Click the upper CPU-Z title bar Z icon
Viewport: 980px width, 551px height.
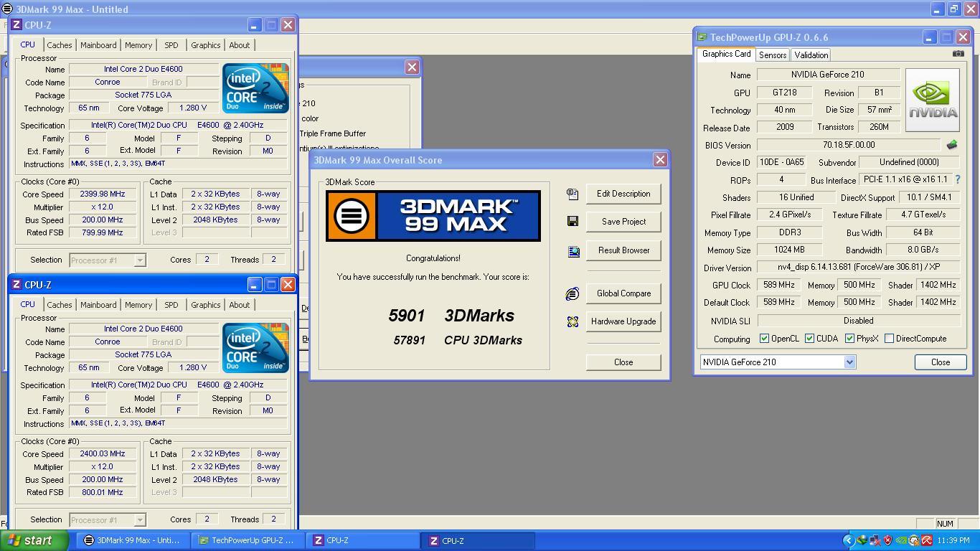[x=17, y=24]
